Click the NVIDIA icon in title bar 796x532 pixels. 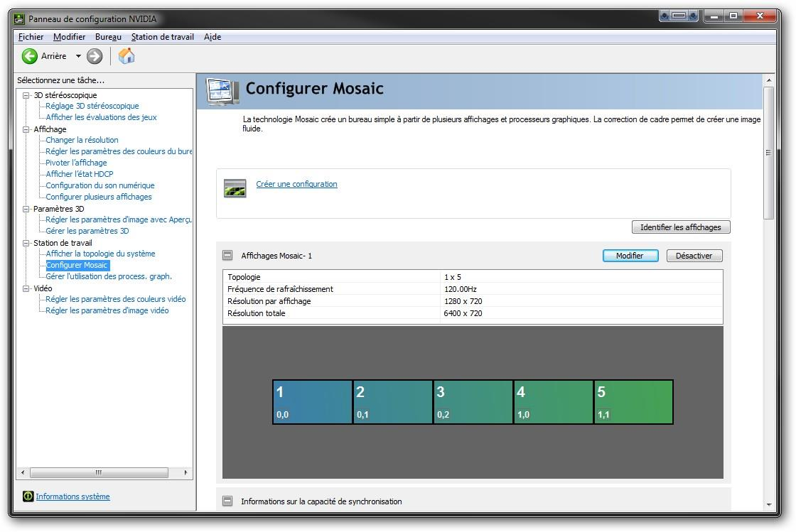(20, 19)
